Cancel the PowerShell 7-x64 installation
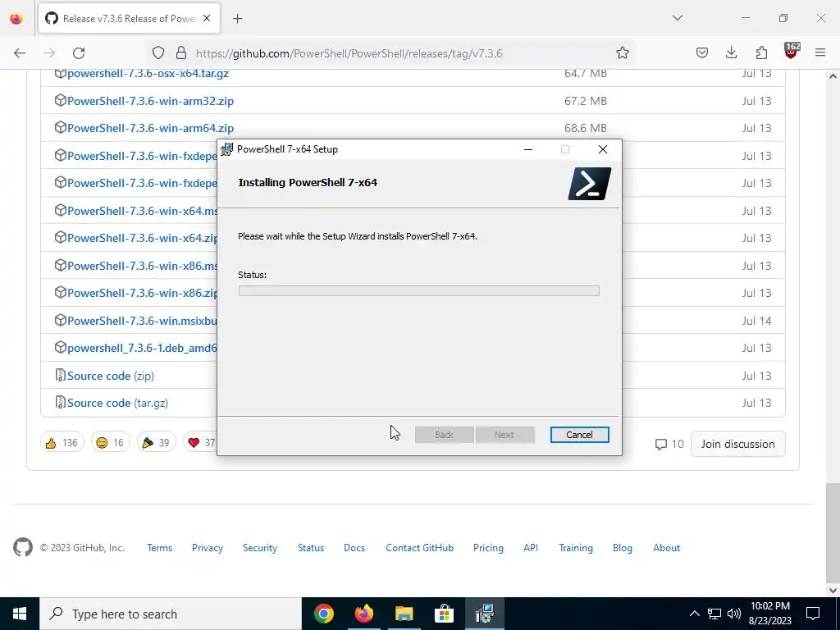Image resolution: width=840 pixels, height=630 pixels. (580, 435)
